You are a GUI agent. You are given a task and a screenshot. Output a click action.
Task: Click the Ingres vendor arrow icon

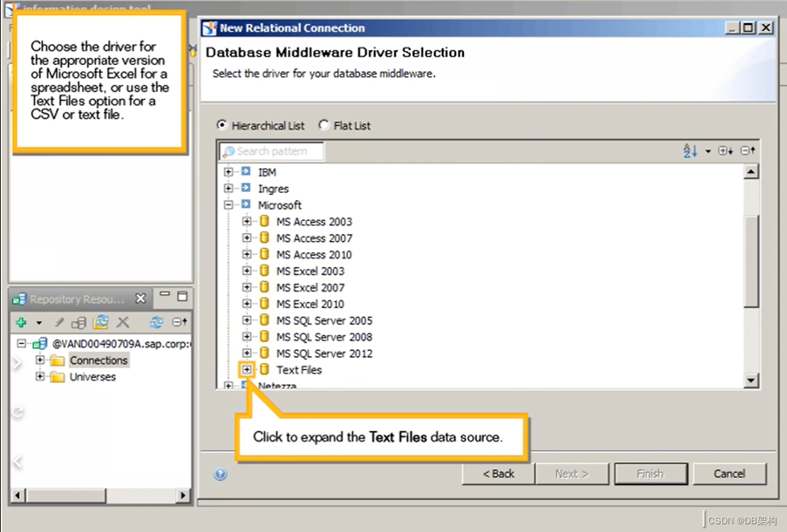point(246,188)
